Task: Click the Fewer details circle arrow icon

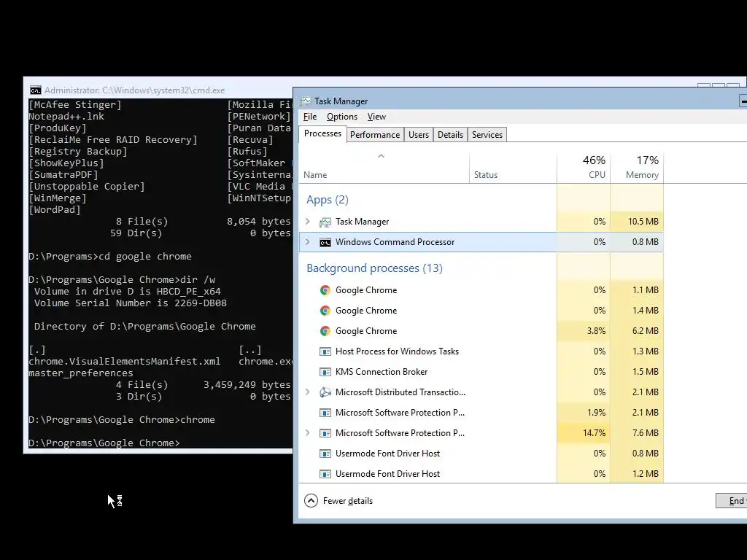Action: tap(311, 501)
